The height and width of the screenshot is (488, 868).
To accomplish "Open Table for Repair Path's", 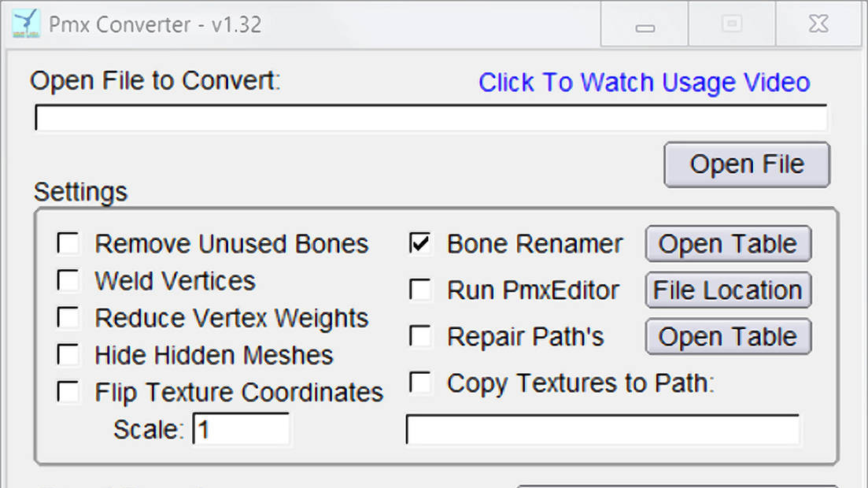I will click(x=728, y=337).
